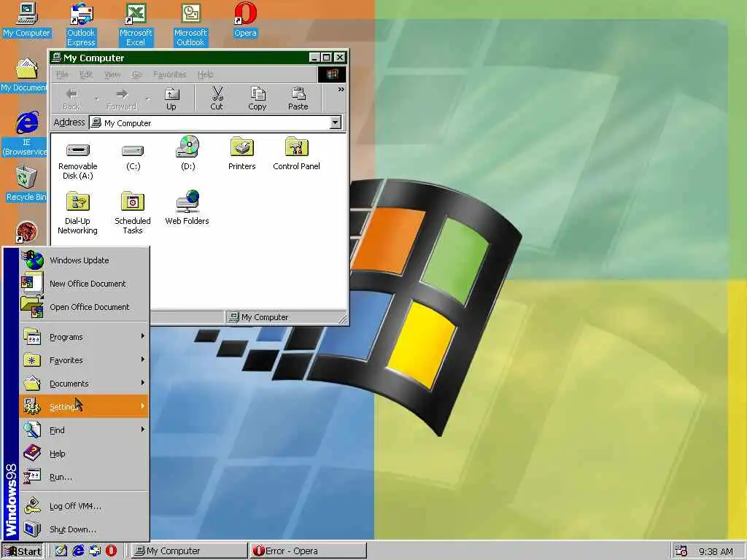Viewport: 747px width, 560px height.
Task: Open the Recycle Bin
Action: tap(26, 184)
